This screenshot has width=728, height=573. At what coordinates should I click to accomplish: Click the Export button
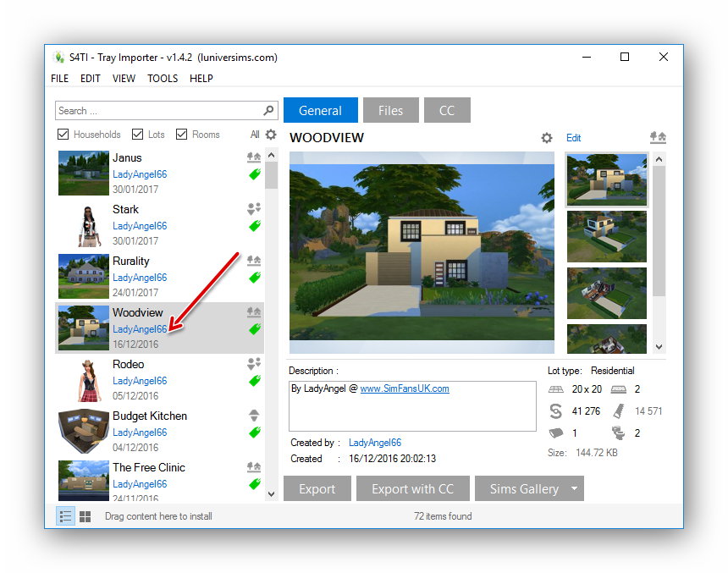coord(317,488)
